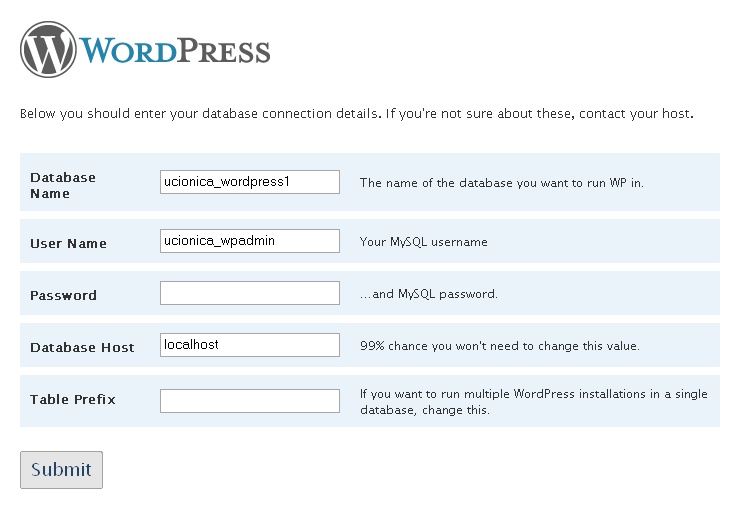Click '99% chance you won't need' hint
This screenshot has height=510, width=741.
pos(500,346)
